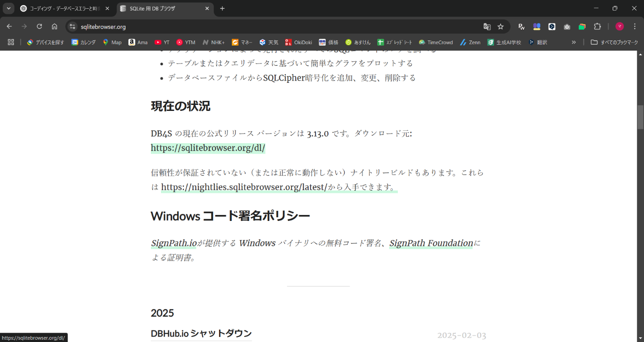Image resolution: width=644 pixels, height=342 pixels.
Task: Open the SignPath Foundation link
Action: coord(431,243)
